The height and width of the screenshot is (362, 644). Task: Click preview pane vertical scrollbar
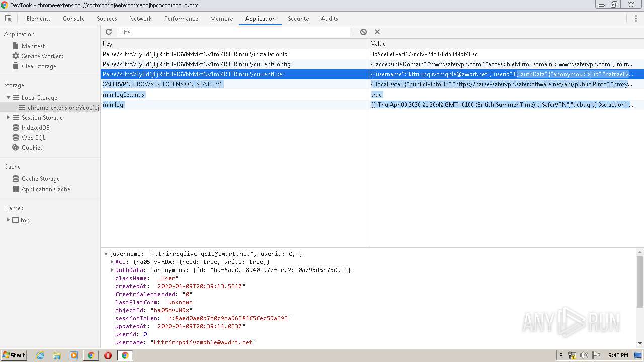pyautogui.click(x=640, y=282)
